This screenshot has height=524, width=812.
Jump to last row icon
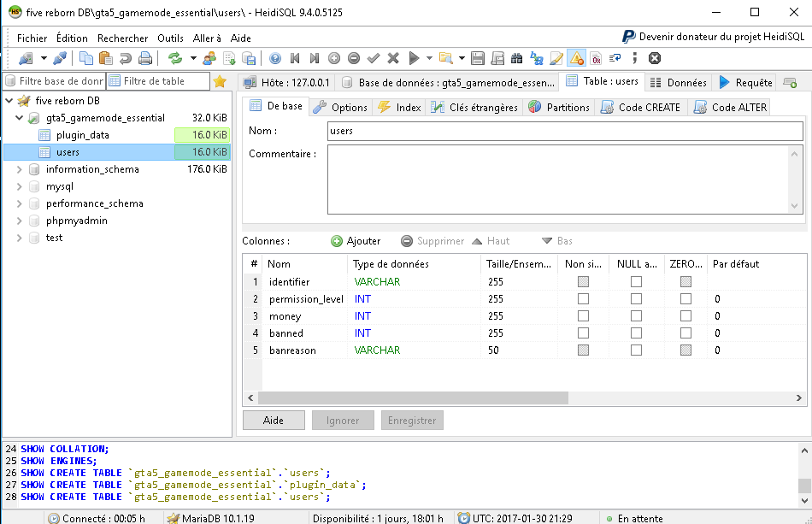[x=315, y=58]
